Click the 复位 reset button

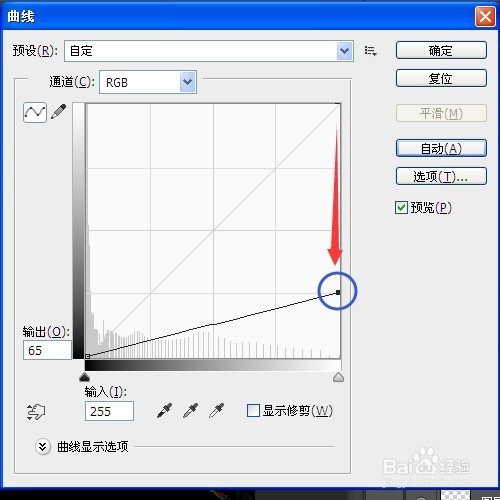[441, 78]
